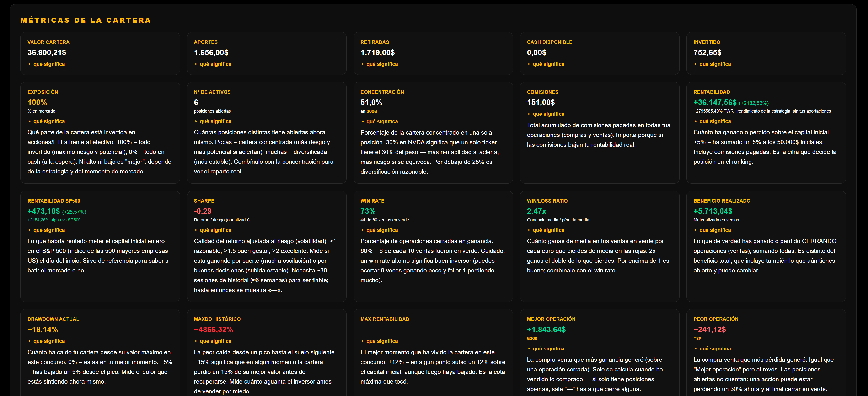Screen dimensions: 868x396
Task: Click the Win/Loss ratio 2.47x
Action: (x=537, y=211)
